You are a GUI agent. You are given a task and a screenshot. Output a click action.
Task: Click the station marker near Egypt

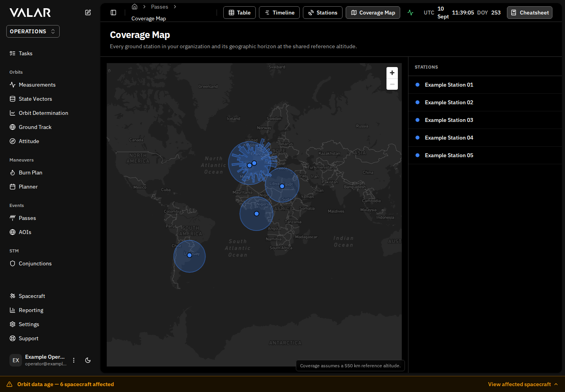point(282,186)
